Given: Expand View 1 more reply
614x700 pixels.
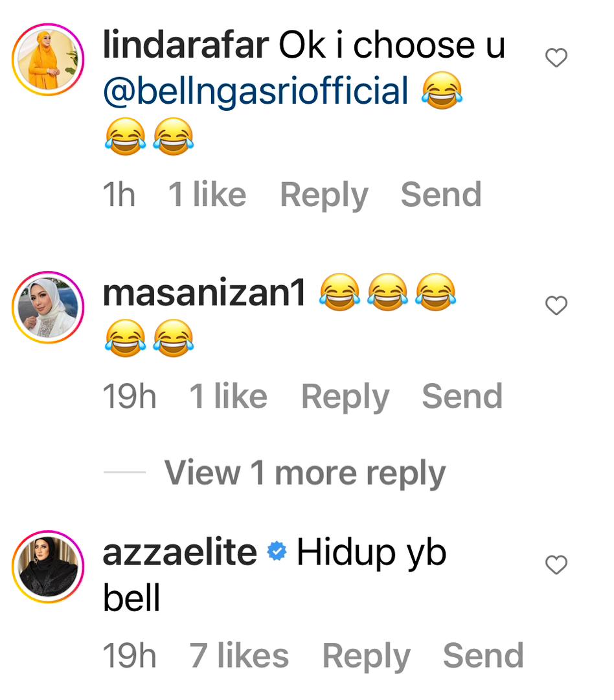Looking at the screenshot, I should pyautogui.click(x=305, y=472).
